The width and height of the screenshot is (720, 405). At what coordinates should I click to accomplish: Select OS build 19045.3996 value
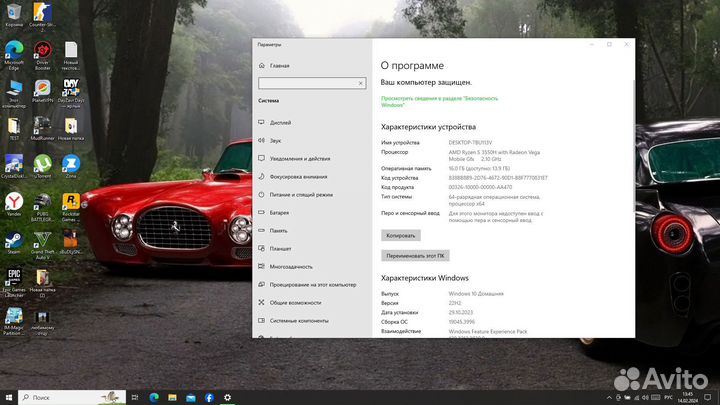(461, 322)
